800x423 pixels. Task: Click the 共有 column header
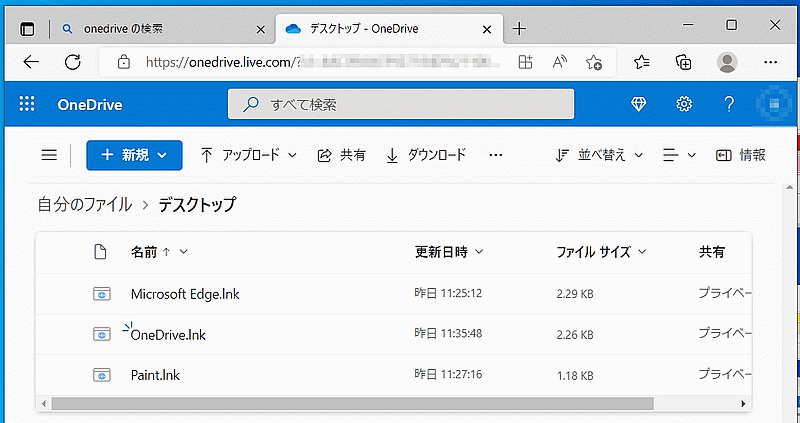[712, 251]
